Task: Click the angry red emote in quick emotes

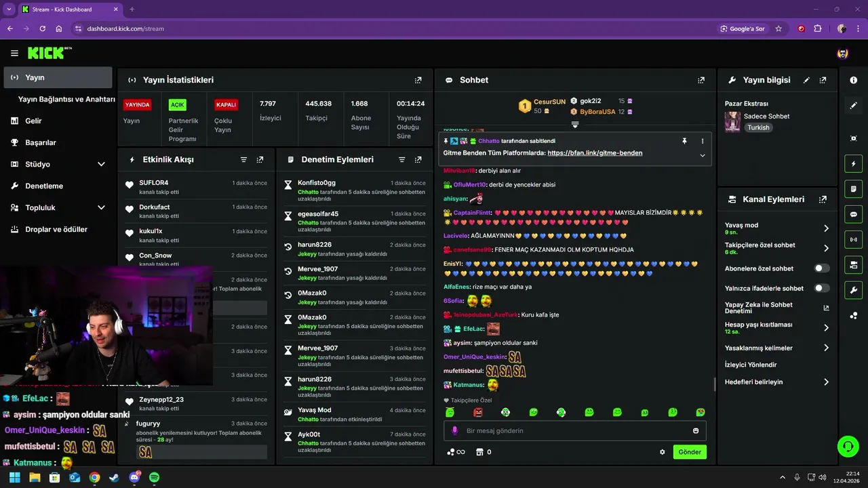Action: coord(477,412)
